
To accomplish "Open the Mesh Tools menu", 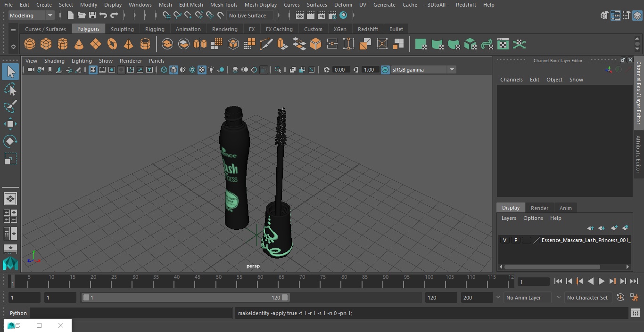I will [x=223, y=5].
